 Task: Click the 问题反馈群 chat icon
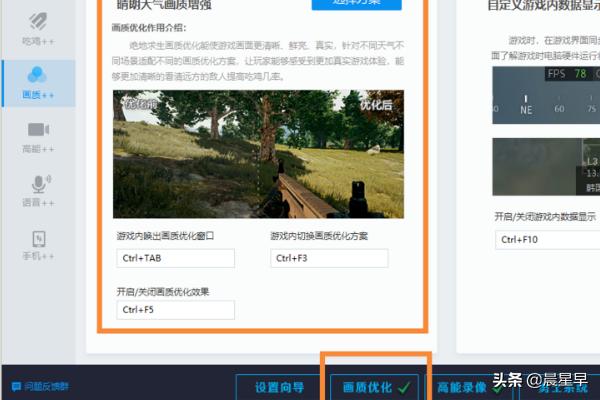coord(16,387)
